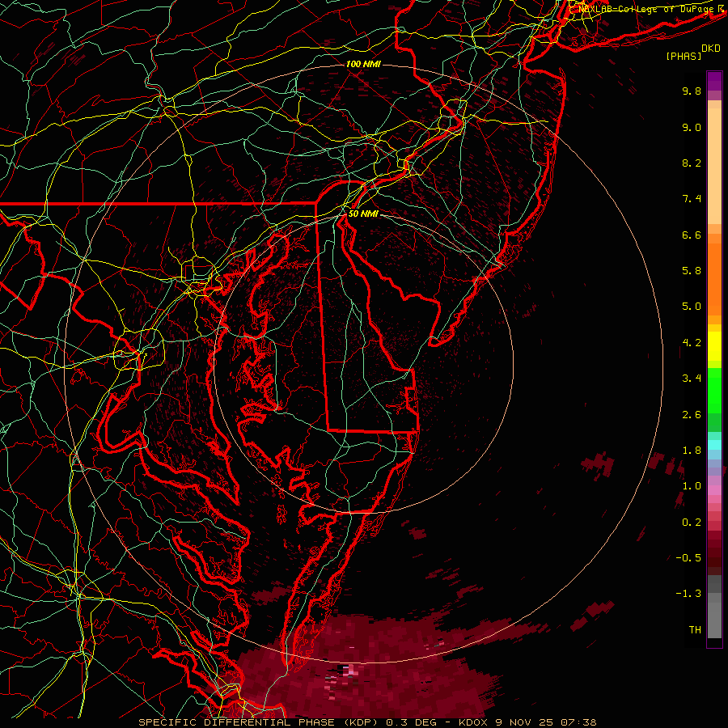Click the 100 NMI range ring label
This screenshot has height=728, width=728.
click(x=363, y=64)
